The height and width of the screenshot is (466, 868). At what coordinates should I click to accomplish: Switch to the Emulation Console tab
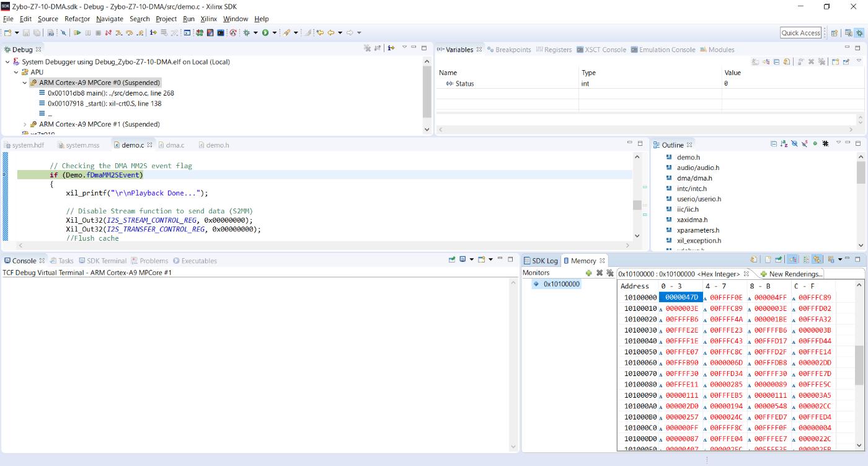click(x=663, y=50)
